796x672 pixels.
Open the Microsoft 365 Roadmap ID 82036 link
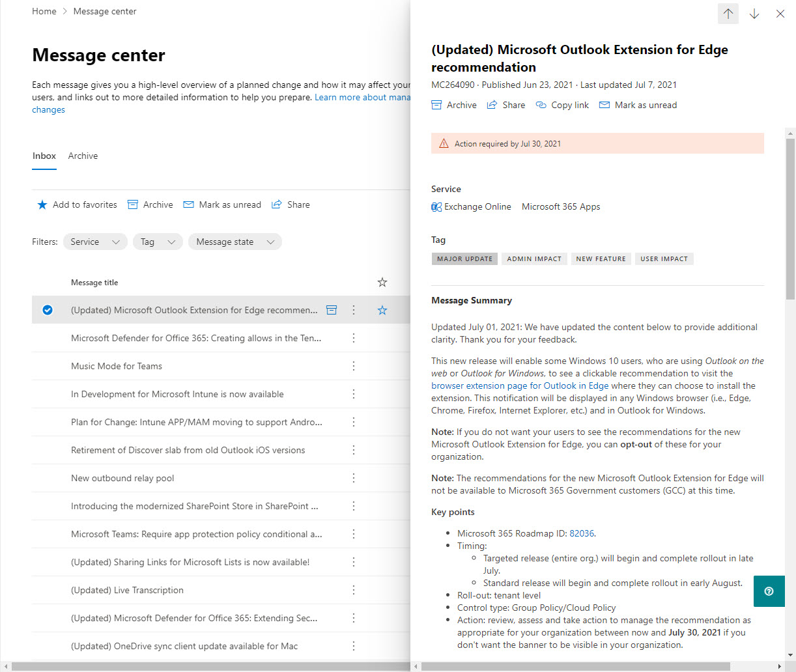580,533
